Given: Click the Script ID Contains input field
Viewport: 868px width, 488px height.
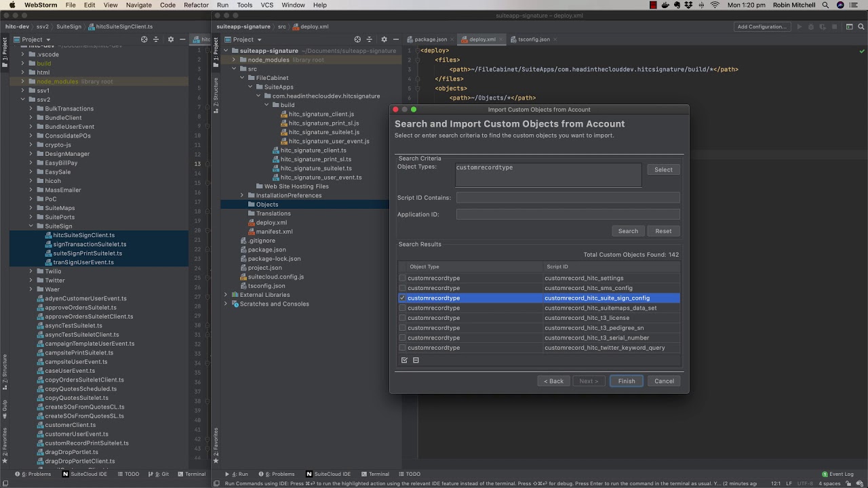Looking at the screenshot, I should pos(568,197).
